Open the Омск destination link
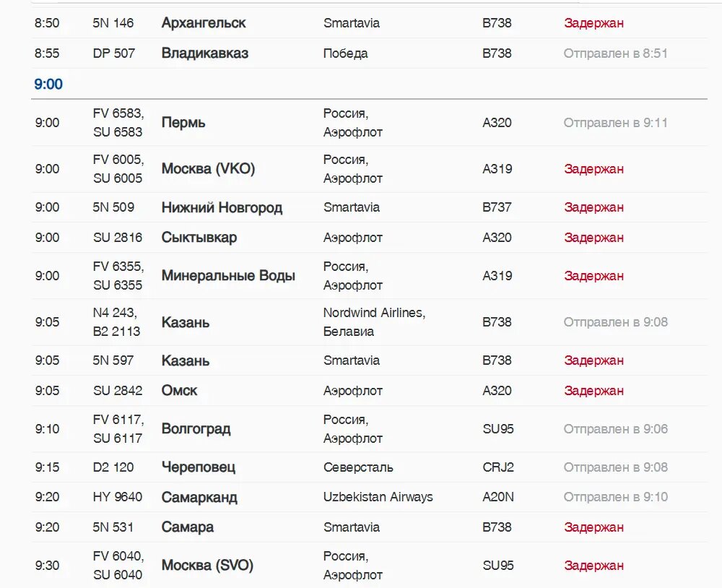 pos(180,391)
